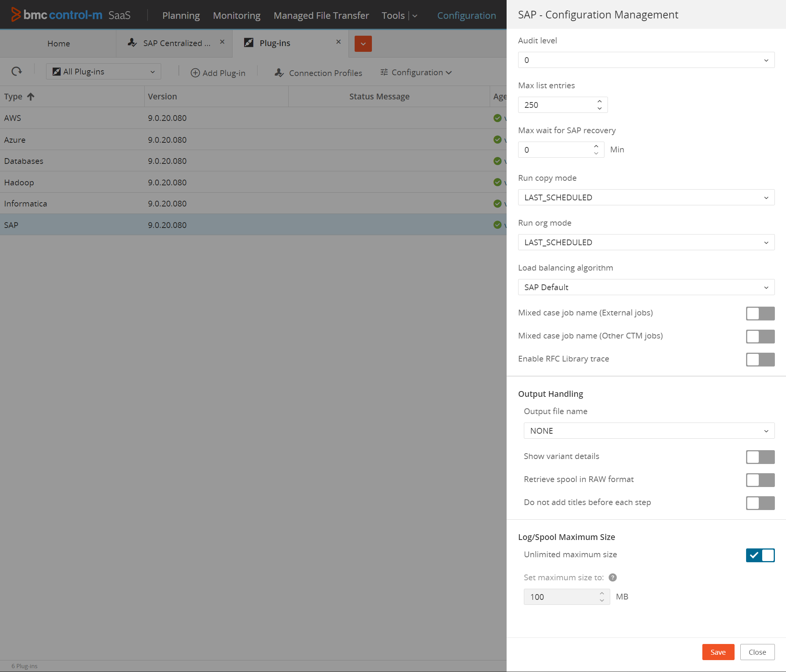Viewport: 786px width, 672px height.
Task: Turn off Unlimited maximum size toggle
Action: [x=760, y=555]
